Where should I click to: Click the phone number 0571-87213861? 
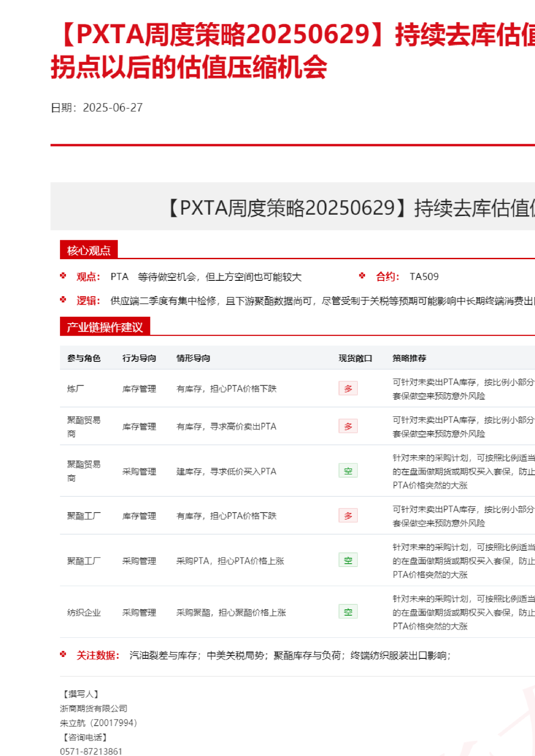tap(91, 751)
